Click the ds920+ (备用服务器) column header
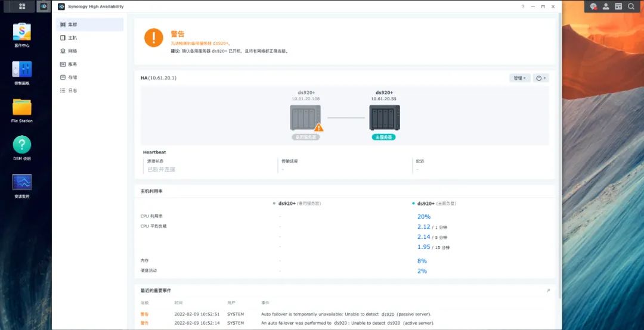This screenshot has height=330, width=644. point(299,204)
